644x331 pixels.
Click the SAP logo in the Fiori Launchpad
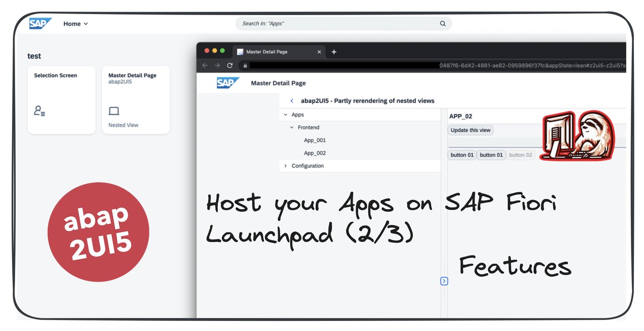pyautogui.click(x=40, y=23)
